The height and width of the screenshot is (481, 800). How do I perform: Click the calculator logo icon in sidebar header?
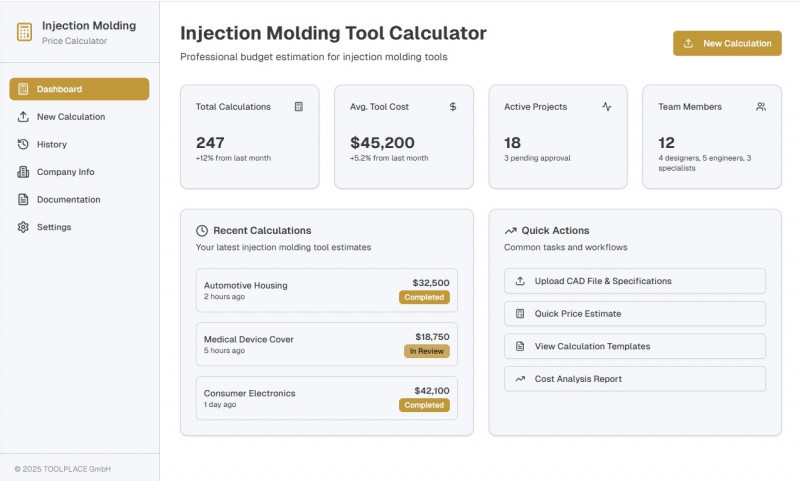(24, 32)
